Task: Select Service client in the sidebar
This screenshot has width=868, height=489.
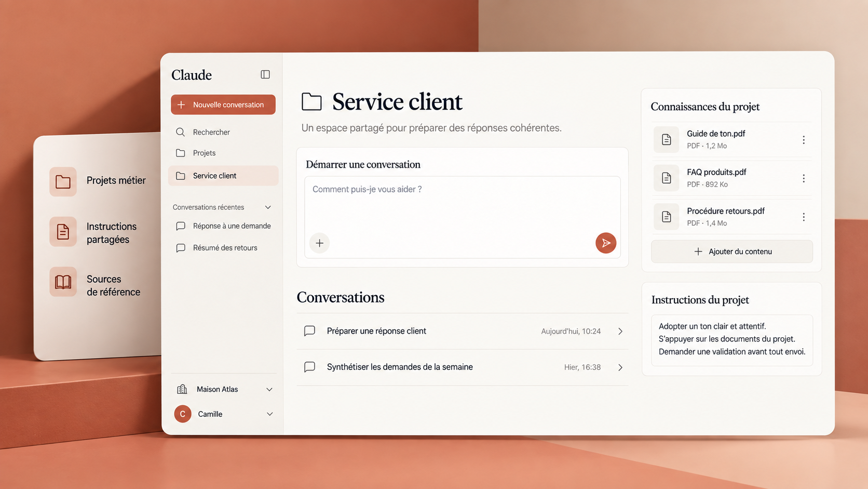Action: (223, 176)
